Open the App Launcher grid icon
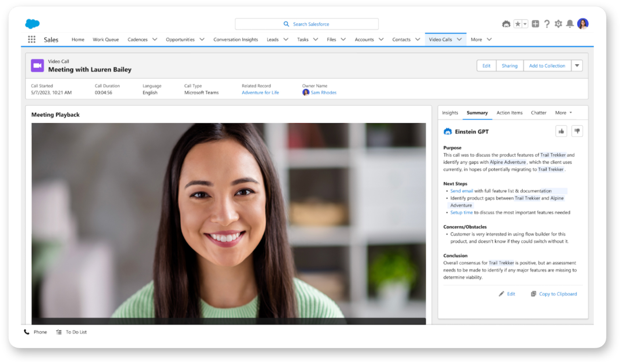Screen dimensions: 620x364 [32, 39]
